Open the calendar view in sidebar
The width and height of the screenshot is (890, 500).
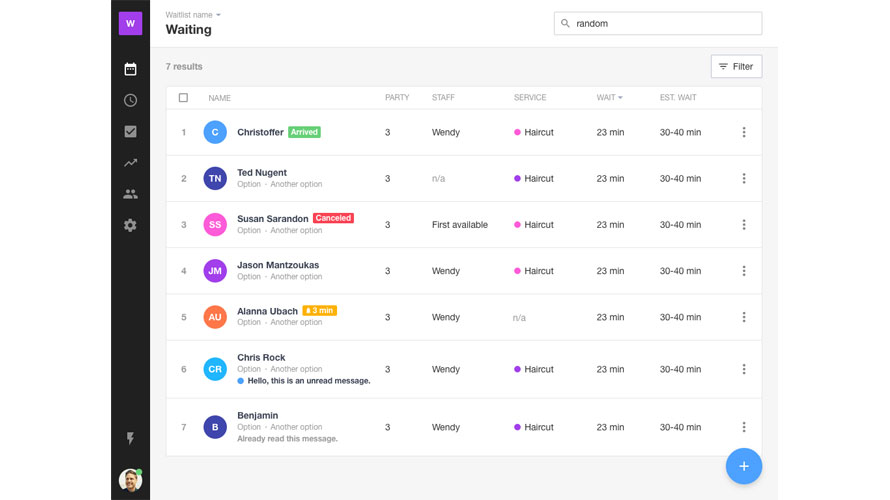pyautogui.click(x=130, y=69)
